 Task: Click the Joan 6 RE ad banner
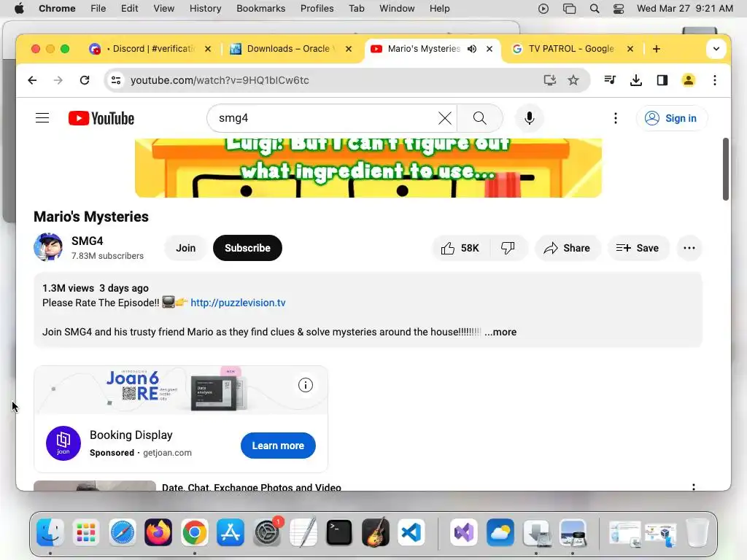(181, 390)
